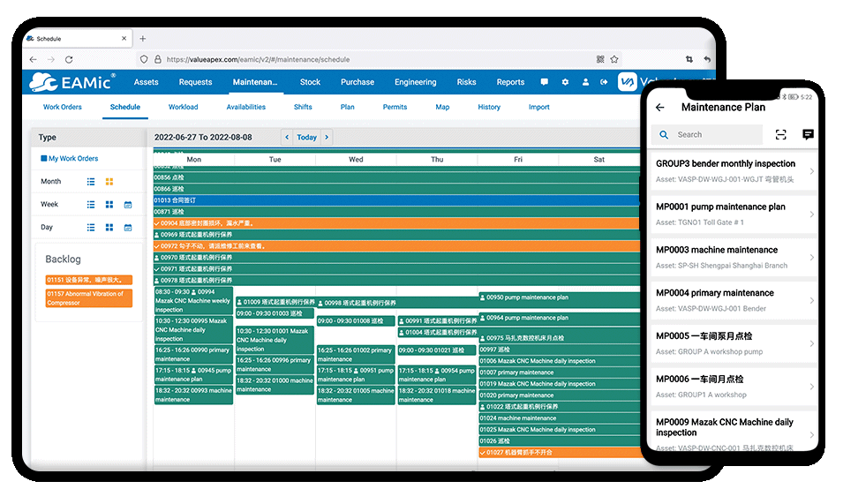843x504 pixels.
Task: Select the orange grid view for Month
Action: coord(109,182)
